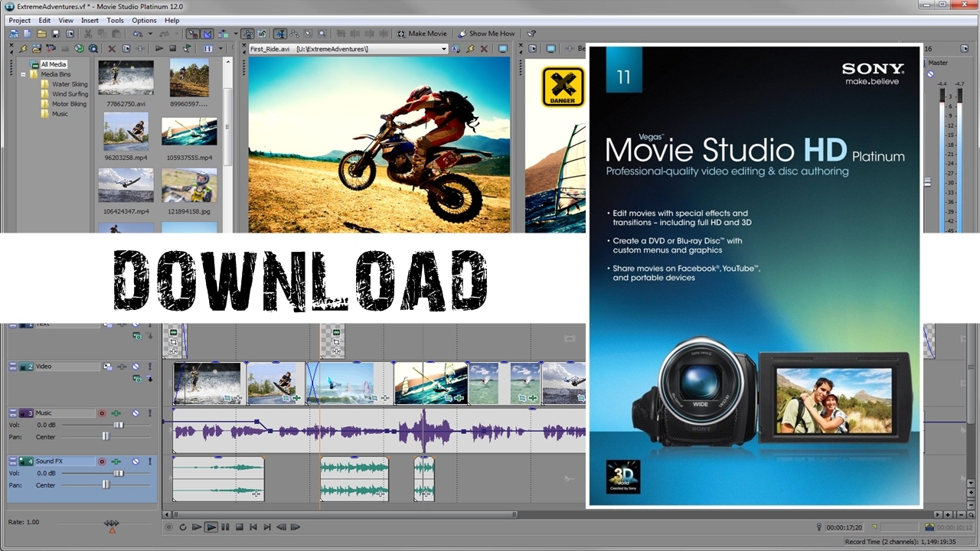Toggle Automatic Crossfades toolbar button

click(x=207, y=34)
